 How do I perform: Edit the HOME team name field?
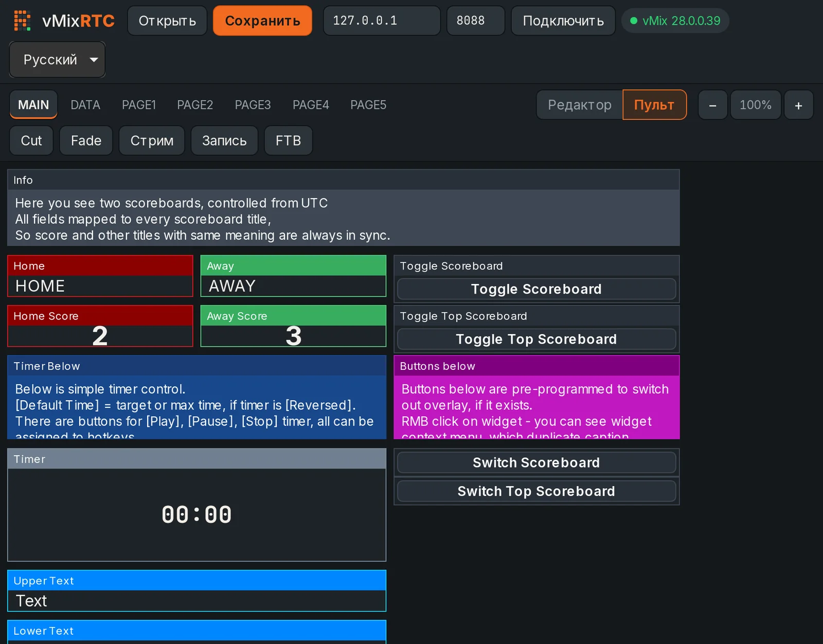click(100, 286)
